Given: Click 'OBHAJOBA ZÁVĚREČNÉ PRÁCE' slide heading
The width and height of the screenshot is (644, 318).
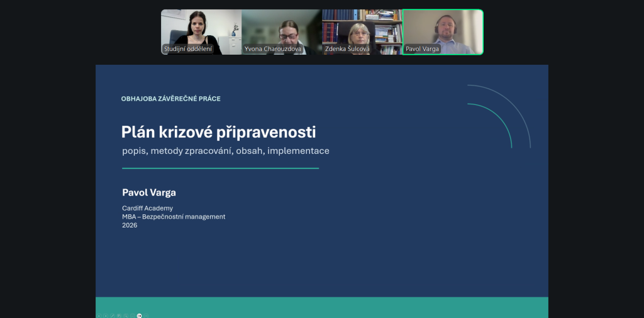Looking at the screenshot, I should pyautogui.click(x=171, y=99).
